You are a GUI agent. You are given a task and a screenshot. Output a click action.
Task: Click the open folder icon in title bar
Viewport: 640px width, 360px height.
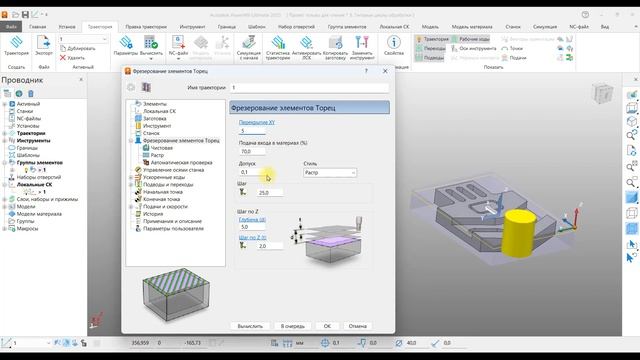tap(16, 15)
